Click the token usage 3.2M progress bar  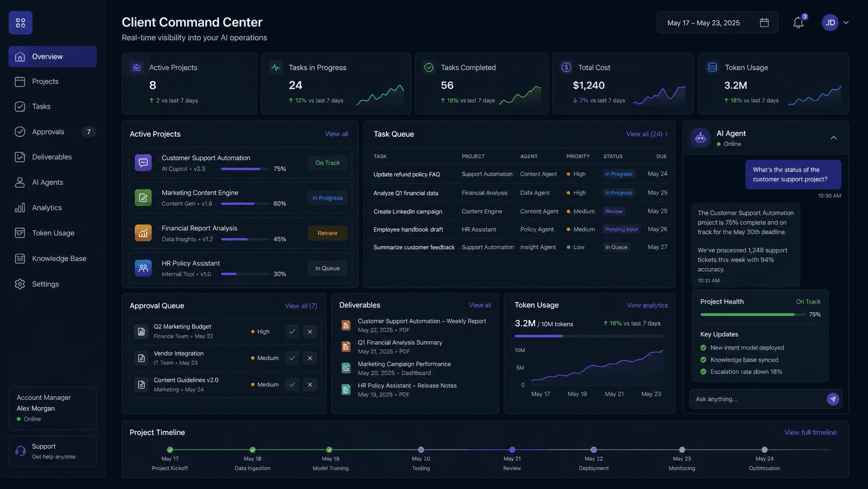(x=589, y=336)
